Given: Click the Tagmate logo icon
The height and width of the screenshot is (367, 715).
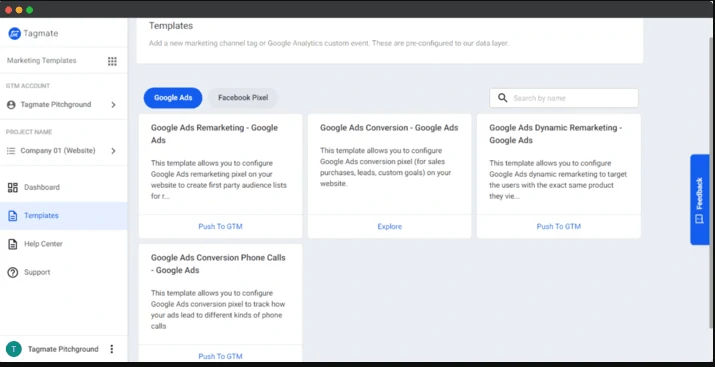Looking at the screenshot, I should tap(15, 33).
